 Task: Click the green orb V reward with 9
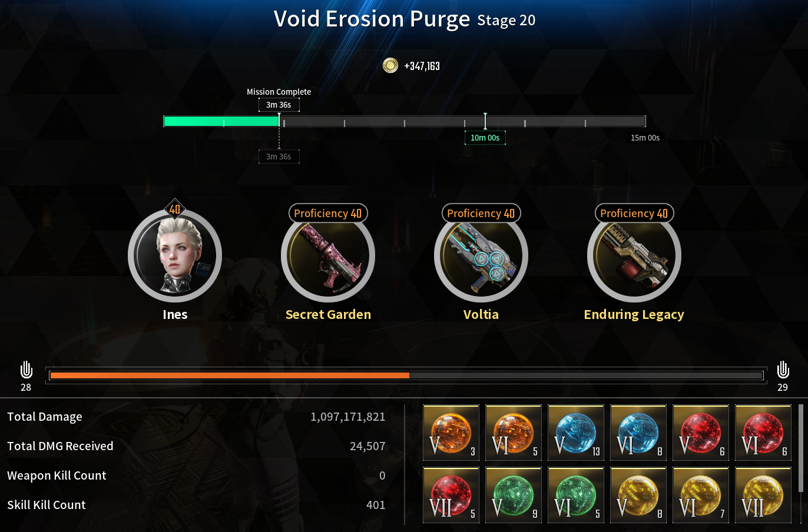click(514, 495)
